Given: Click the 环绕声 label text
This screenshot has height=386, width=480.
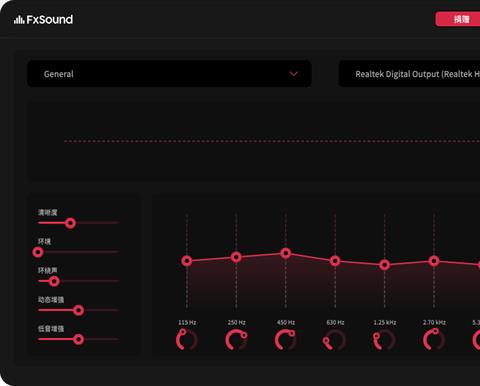Looking at the screenshot, I should click(48, 270).
